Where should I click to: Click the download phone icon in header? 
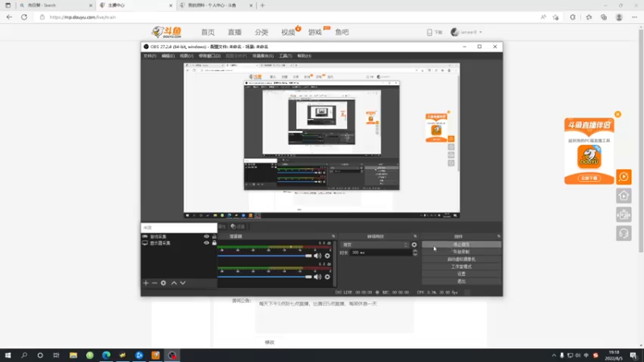tap(430, 32)
